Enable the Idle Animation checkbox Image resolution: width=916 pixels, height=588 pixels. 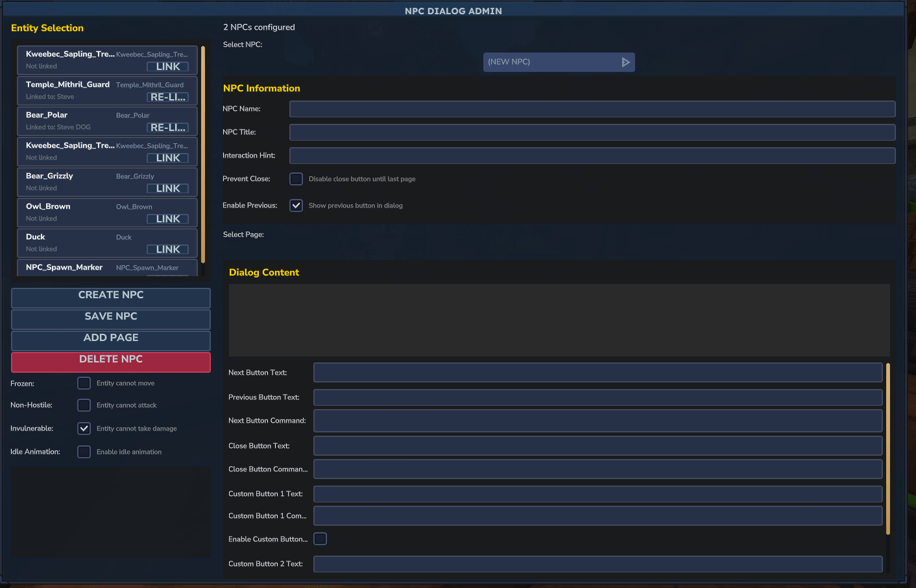click(84, 451)
